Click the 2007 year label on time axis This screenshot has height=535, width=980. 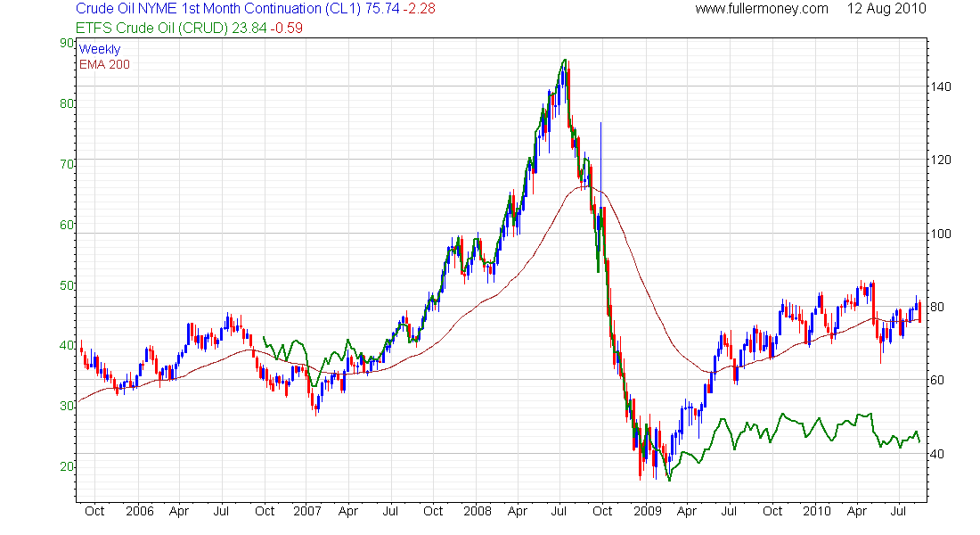[306, 511]
